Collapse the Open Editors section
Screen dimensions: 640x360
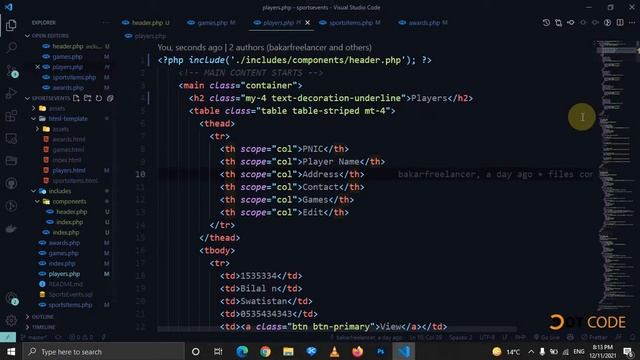coord(50,36)
